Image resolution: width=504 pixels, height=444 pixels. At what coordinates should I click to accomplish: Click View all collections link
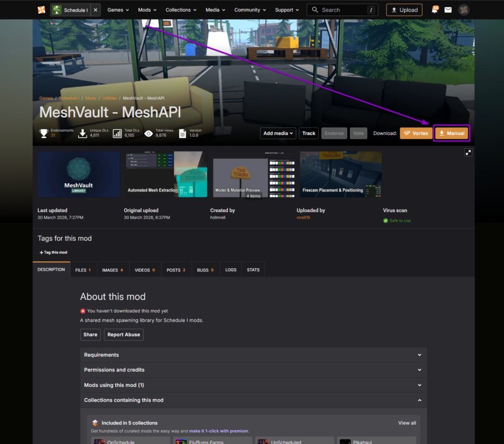407,423
